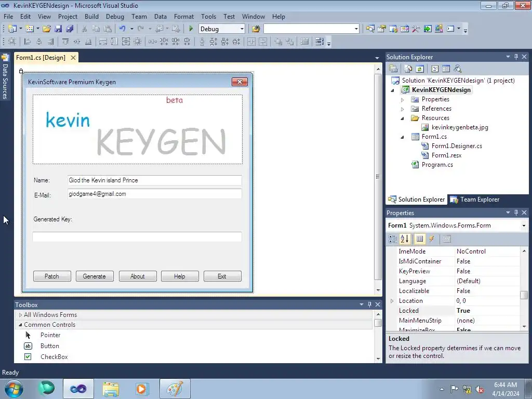
Task: Expand the Properties node in Solution Explorer
Action: click(x=403, y=100)
